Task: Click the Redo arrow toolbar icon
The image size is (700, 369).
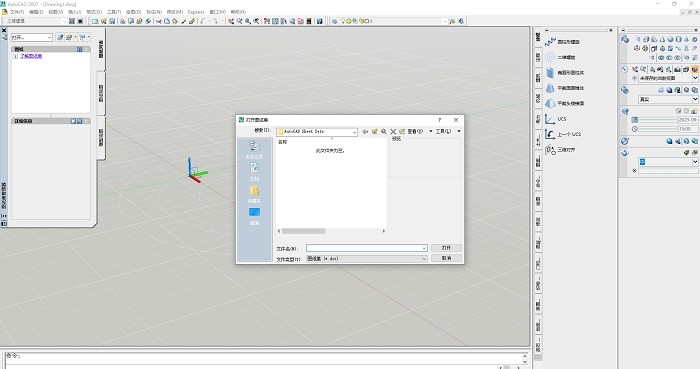Action: pyautogui.click(x=216, y=21)
